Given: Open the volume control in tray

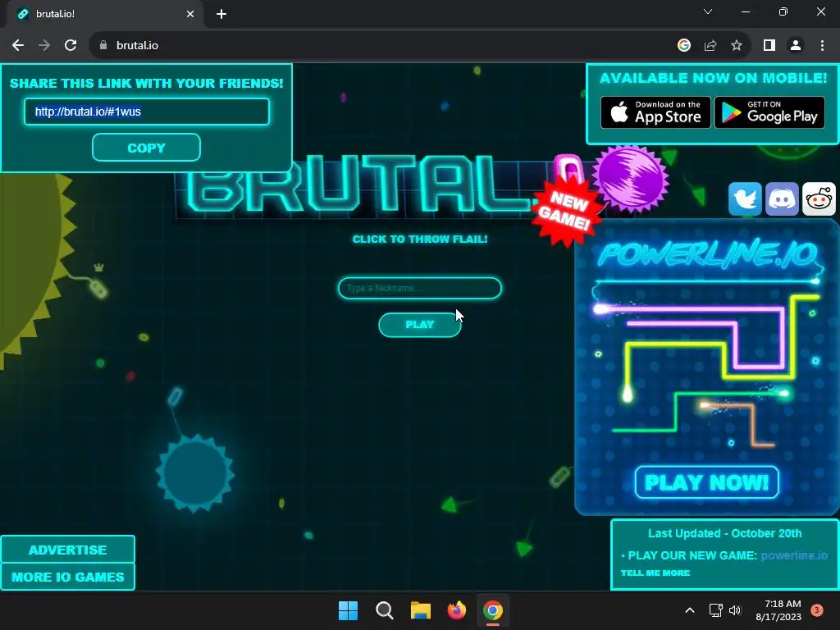Looking at the screenshot, I should [x=735, y=610].
